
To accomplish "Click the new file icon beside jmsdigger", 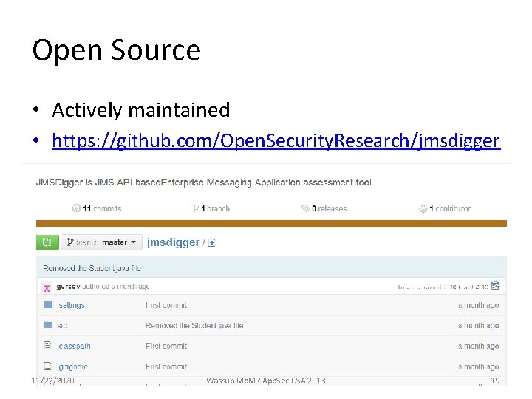I will (212, 242).
